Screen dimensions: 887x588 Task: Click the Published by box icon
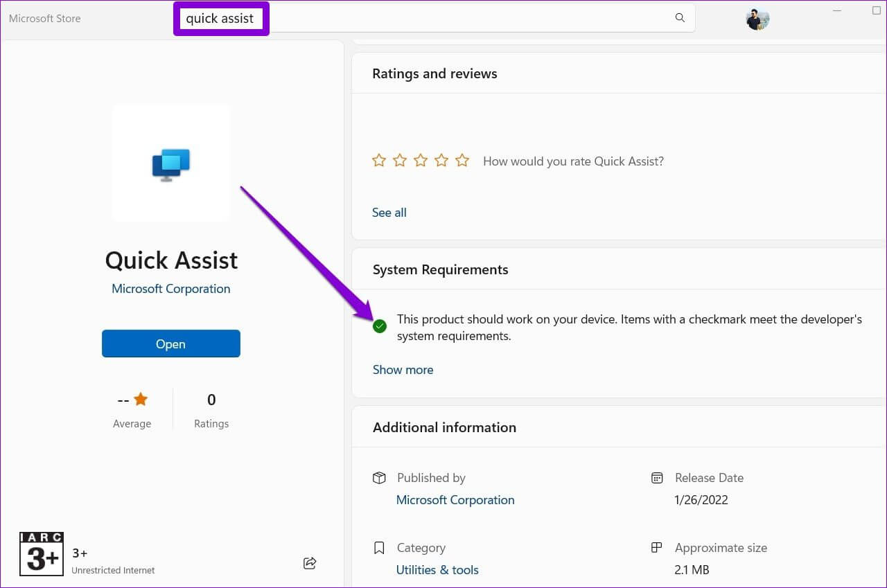(x=379, y=478)
